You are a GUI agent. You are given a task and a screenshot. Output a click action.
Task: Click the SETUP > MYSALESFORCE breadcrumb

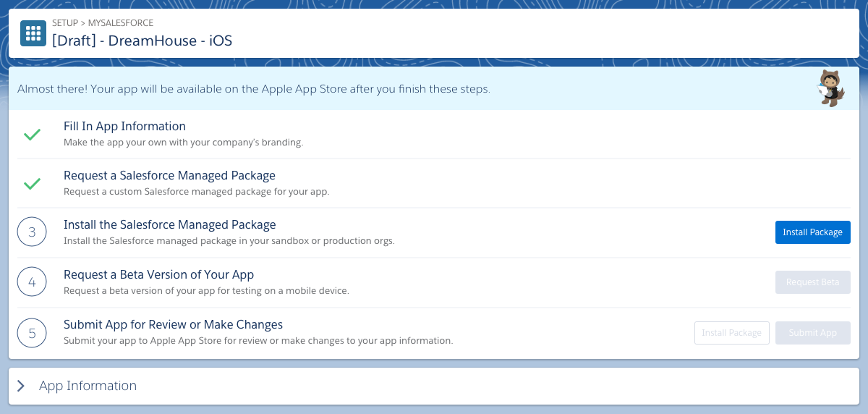[103, 23]
